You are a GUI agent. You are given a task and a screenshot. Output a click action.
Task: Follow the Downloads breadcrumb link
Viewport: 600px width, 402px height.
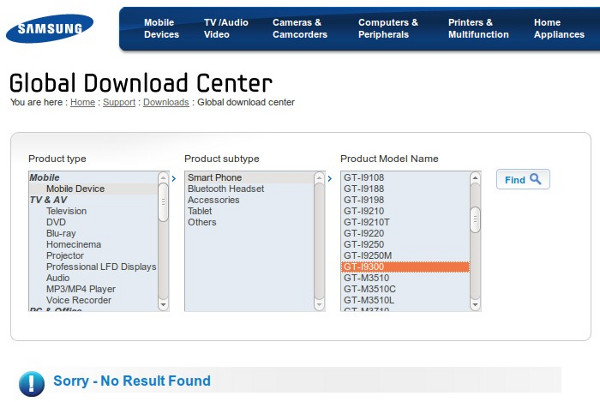[166, 102]
